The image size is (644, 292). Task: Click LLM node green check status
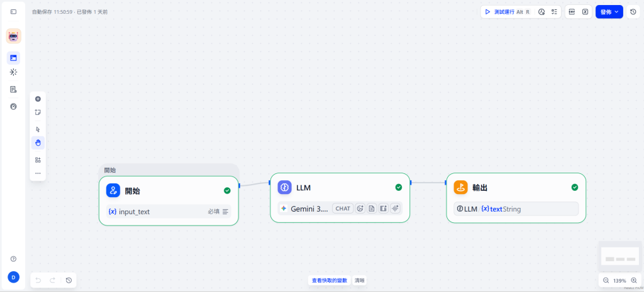pos(398,187)
